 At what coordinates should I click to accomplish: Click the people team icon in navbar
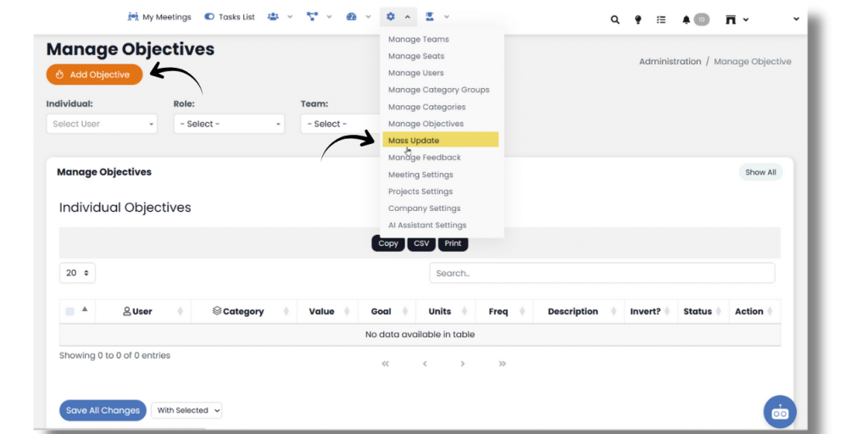[x=274, y=17]
